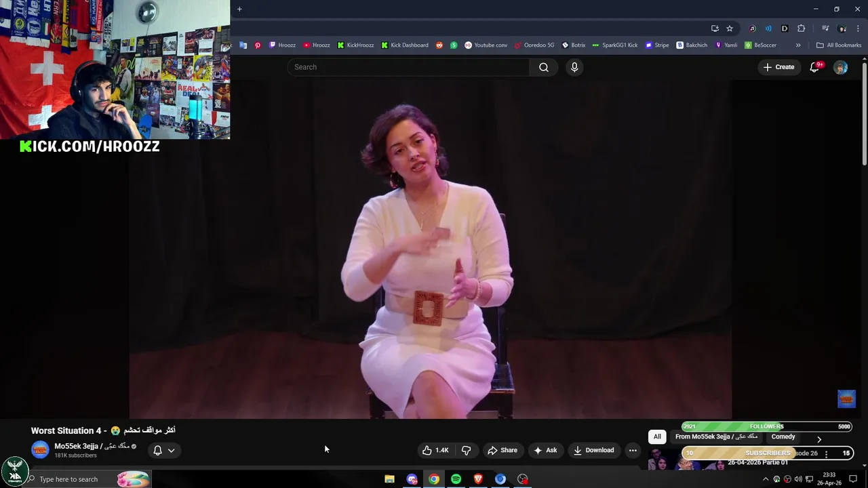
Task: Open File Explorer from taskbar
Action: click(x=389, y=479)
